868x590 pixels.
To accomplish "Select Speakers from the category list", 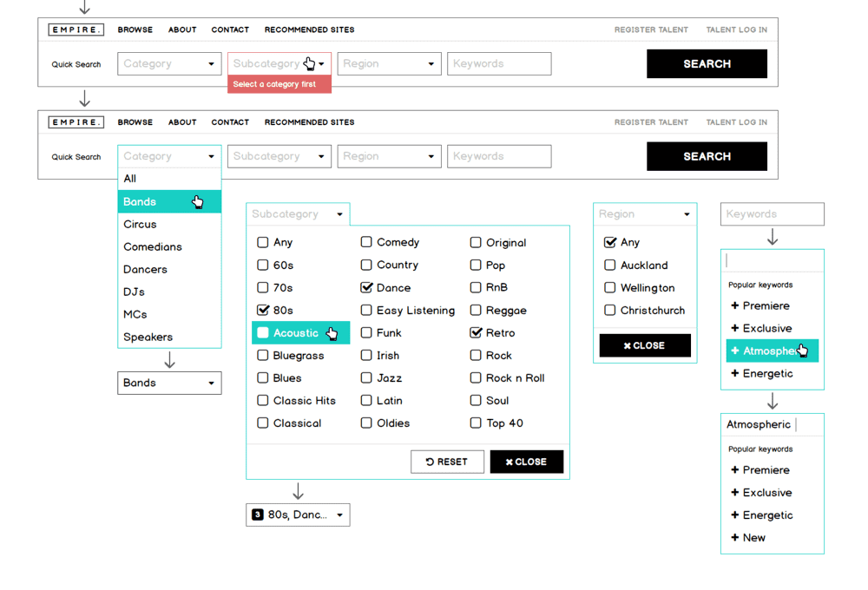I will pyautogui.click(x=169, y=337).
